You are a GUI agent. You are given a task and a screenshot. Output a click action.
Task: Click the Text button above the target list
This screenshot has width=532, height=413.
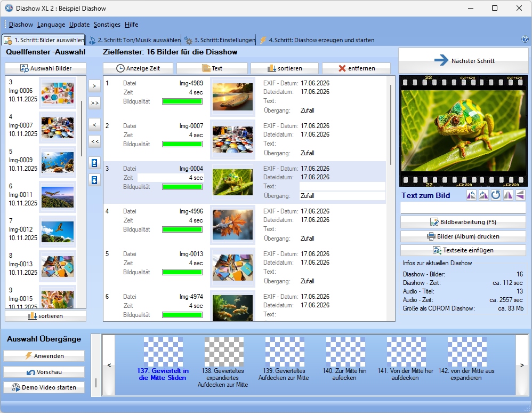tap(212, 68)
